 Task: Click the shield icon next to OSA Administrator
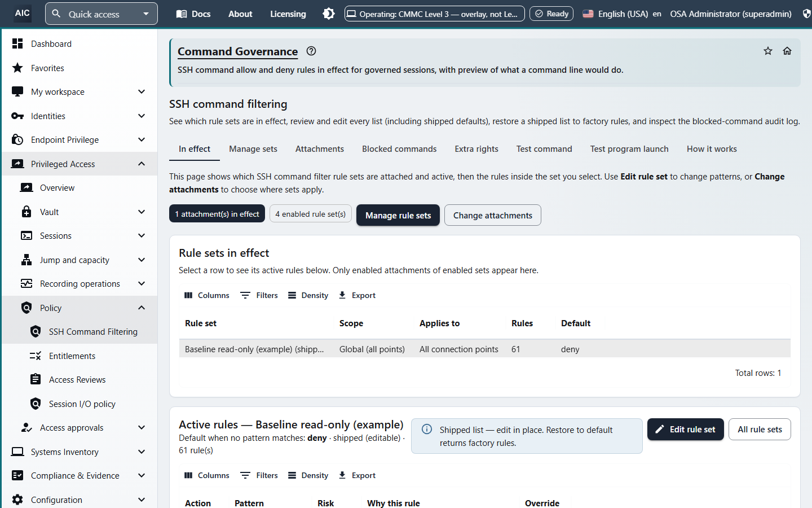click(x=806, y=14)
